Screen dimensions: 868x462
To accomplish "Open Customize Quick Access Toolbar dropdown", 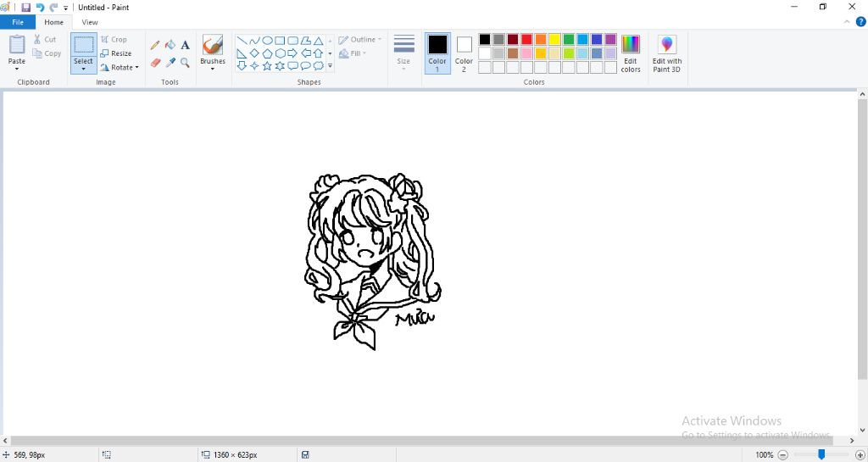I will pyautogui.click(x=65, y=8).
